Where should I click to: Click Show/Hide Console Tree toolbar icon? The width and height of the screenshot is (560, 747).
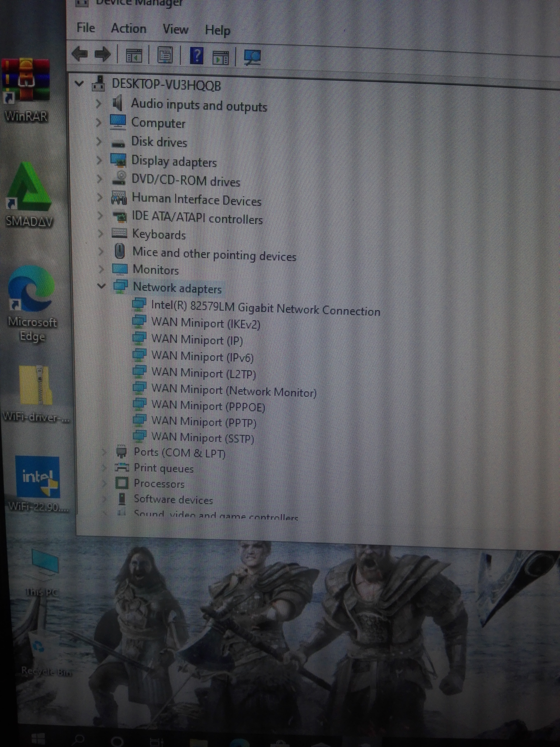coord(134,55)
